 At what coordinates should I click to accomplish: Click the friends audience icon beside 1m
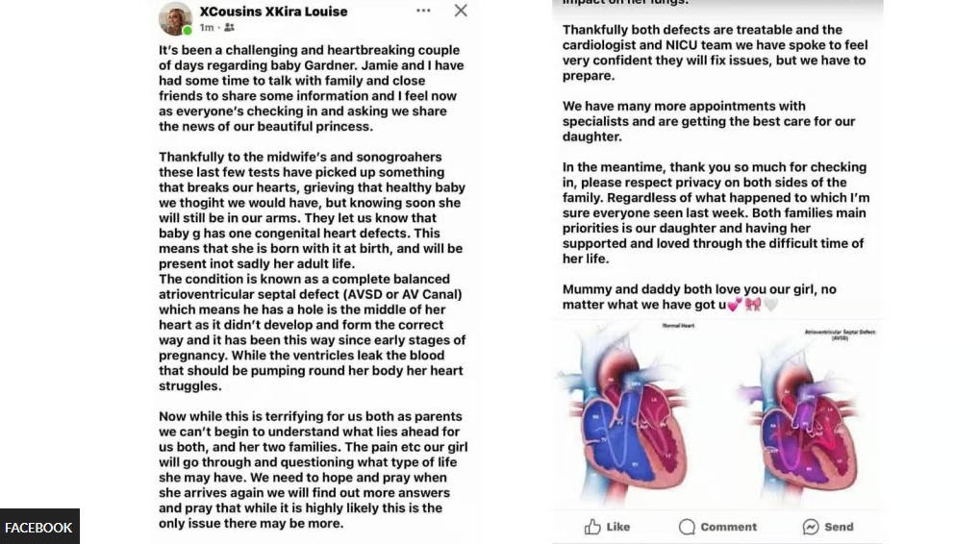pyautogui.click(x=228, y=28)
